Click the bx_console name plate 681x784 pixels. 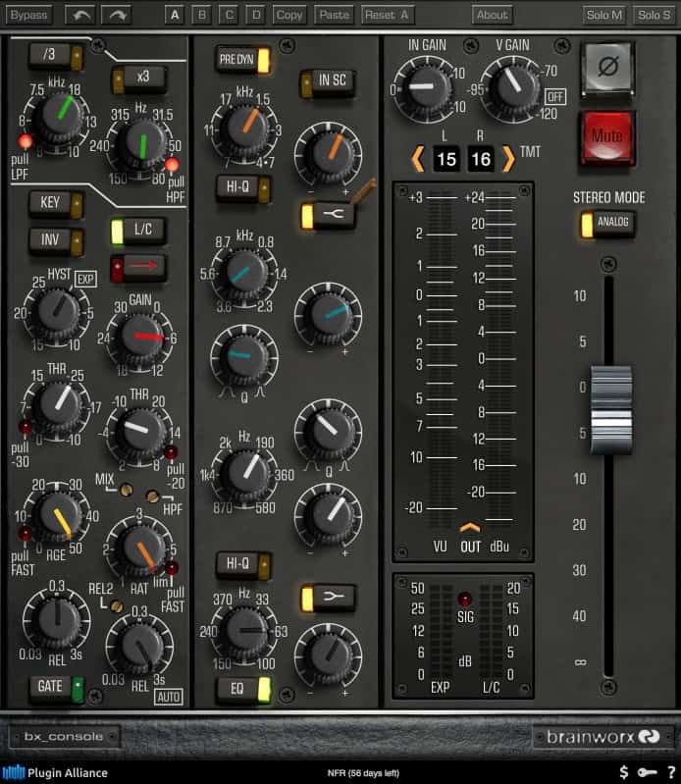point(64,737)
